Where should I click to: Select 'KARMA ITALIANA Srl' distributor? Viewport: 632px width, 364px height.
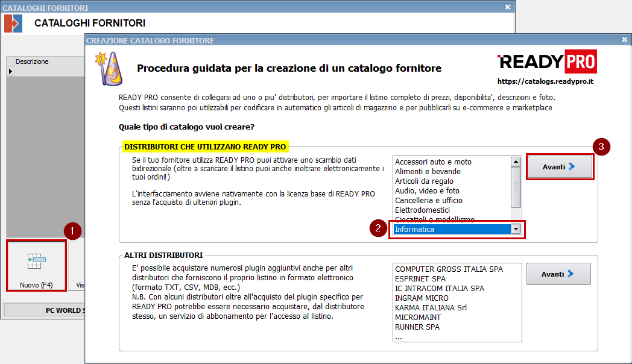431,308
